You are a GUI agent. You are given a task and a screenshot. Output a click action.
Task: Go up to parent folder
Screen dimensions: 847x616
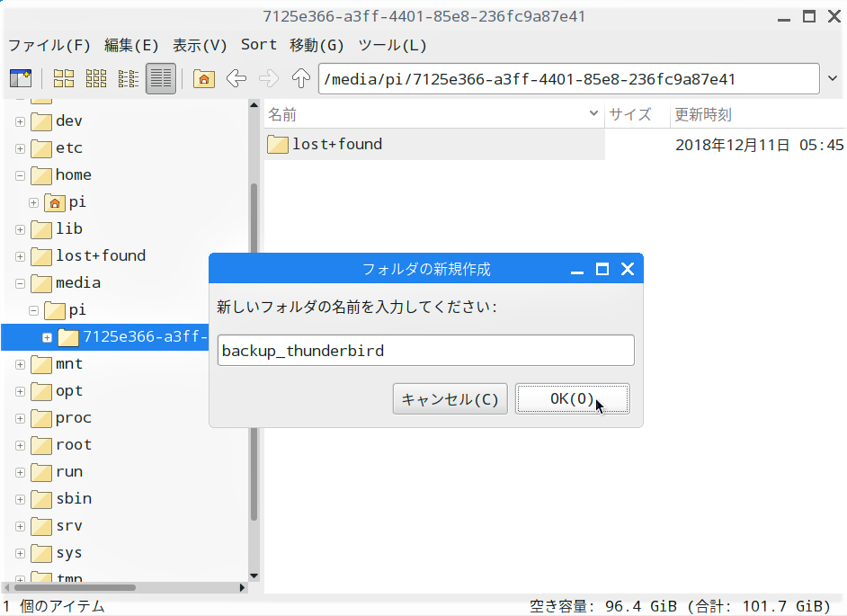pos(301,79)
